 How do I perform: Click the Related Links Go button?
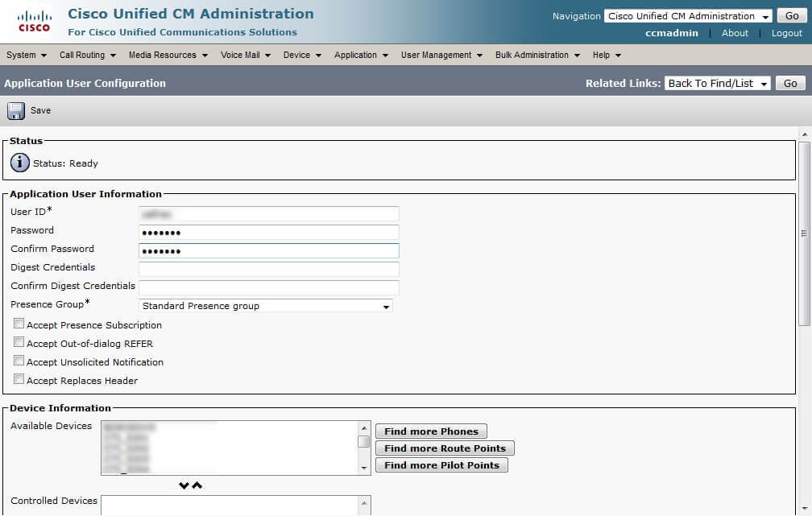tap(790, 84)
